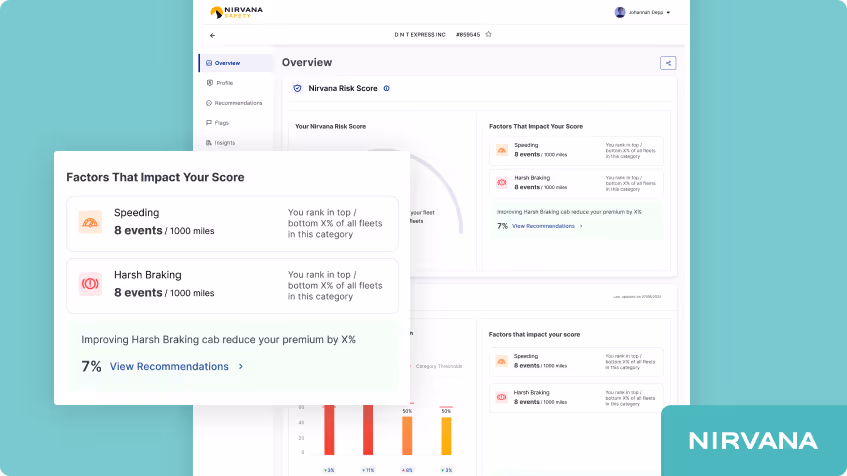Click Speeding icon in lowercase 'Factors that impact your score' panel
Viewport: 847px width, 476px height.
(501, 361)
